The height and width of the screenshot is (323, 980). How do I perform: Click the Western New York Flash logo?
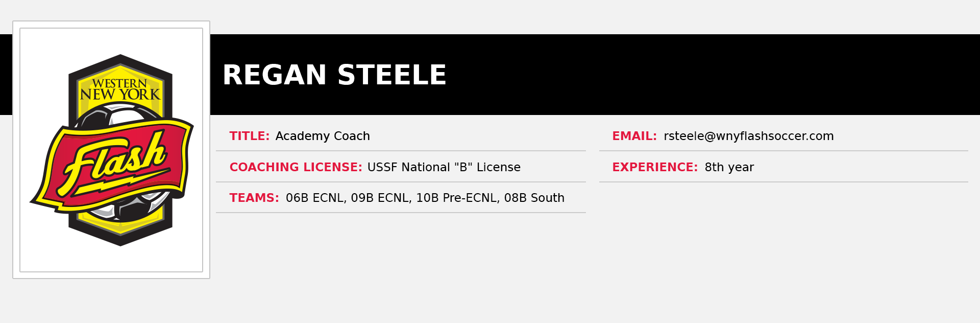click(x=112, y=150)
